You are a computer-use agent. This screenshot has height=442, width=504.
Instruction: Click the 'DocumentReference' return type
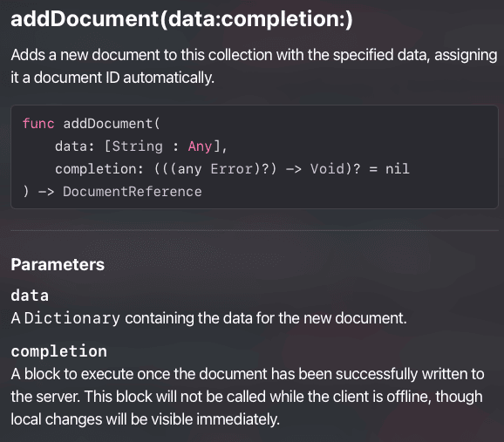(133, 192)
